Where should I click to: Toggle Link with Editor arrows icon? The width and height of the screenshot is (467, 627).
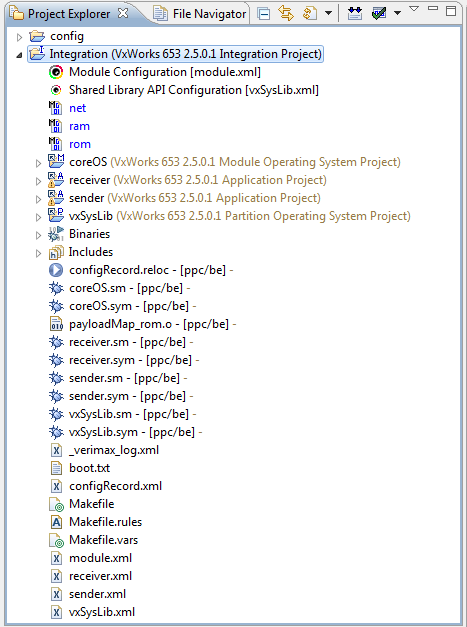point(286,14)
